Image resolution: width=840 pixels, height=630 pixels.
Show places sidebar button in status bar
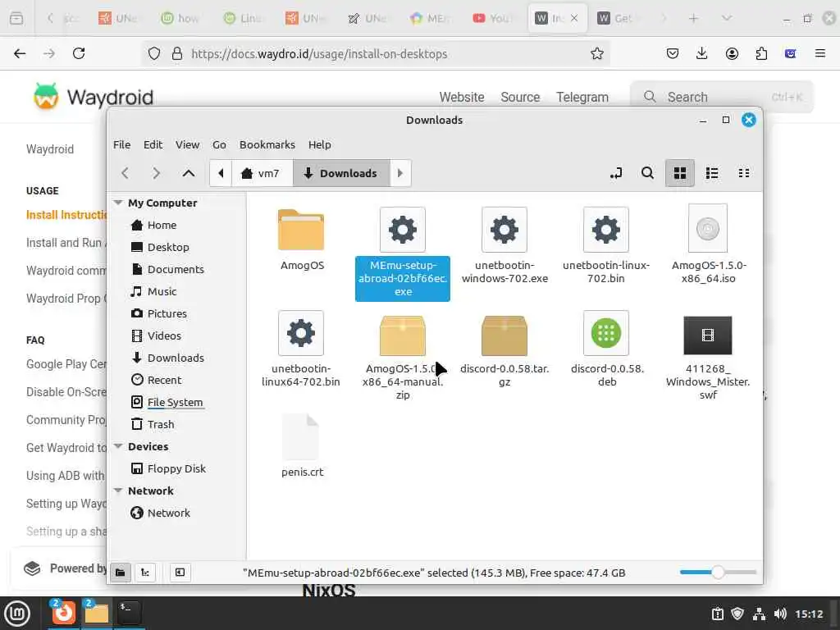tap(121, 573)
